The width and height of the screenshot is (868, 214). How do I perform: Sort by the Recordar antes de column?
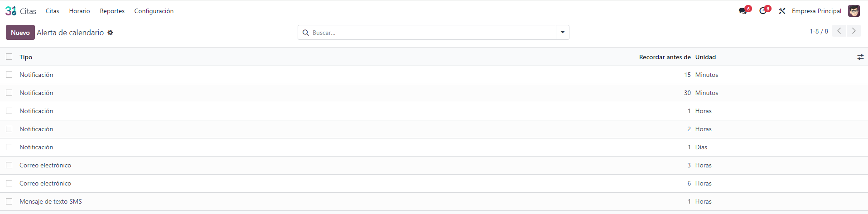[665, 57]
